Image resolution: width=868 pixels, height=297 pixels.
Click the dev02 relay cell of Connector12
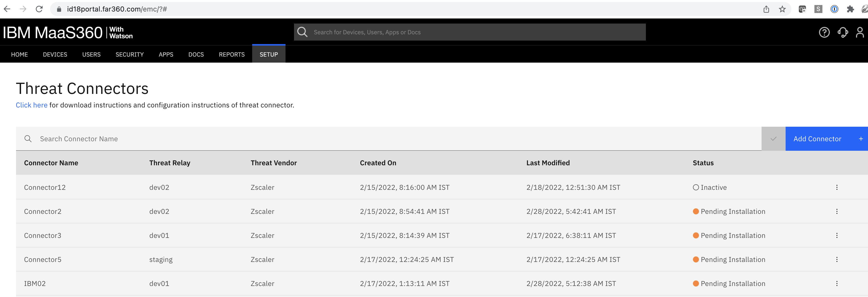(159, 187)
